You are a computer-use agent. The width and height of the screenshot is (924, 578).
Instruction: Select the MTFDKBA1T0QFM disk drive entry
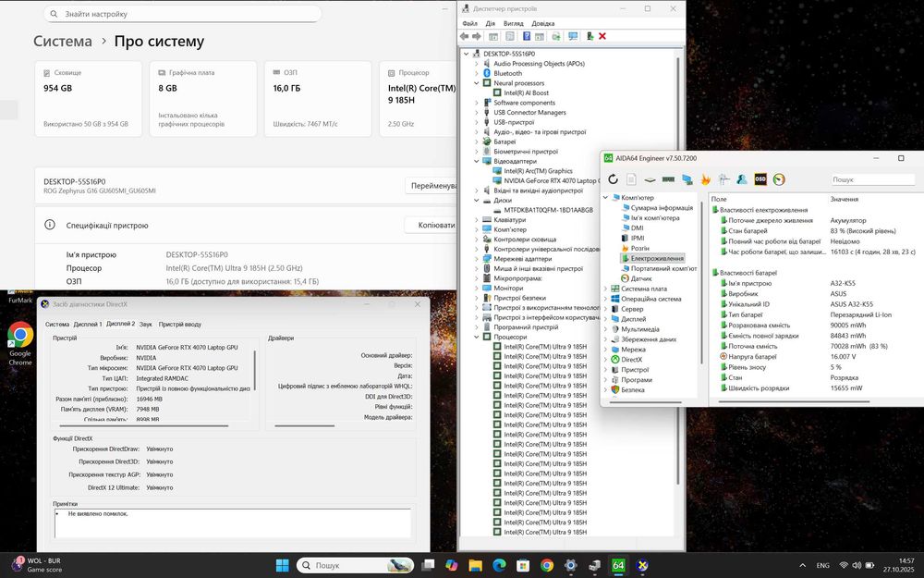click(x=542, y=209)
